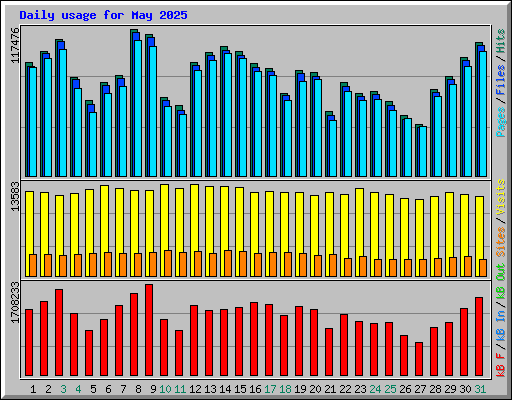Click green weekend day label 3
The image size is (512, 400).
(63, 389)
